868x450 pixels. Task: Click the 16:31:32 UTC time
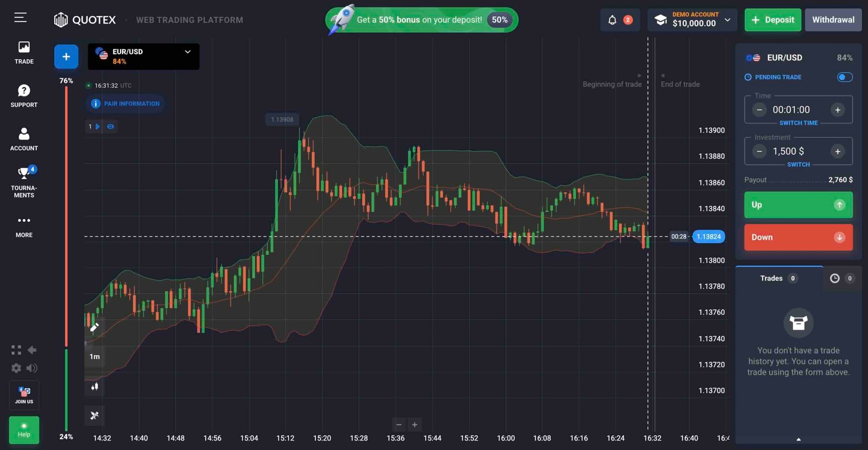pyautogui.click(x=113, y=86)
